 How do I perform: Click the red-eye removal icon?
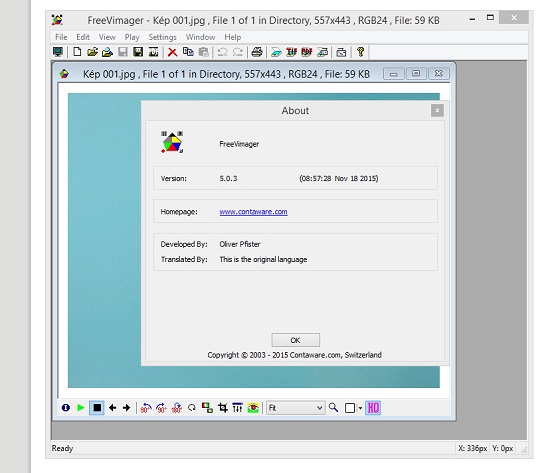(x=253, y=408)
